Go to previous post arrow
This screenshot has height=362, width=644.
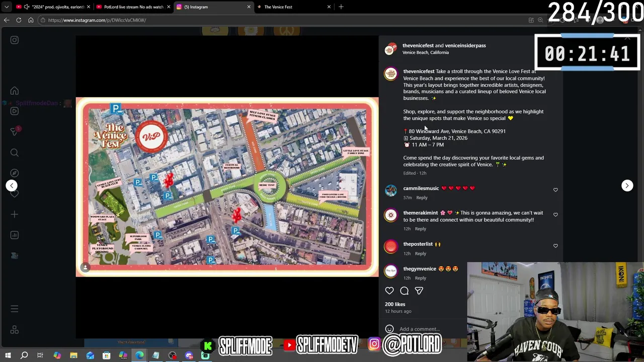[12, 186]
